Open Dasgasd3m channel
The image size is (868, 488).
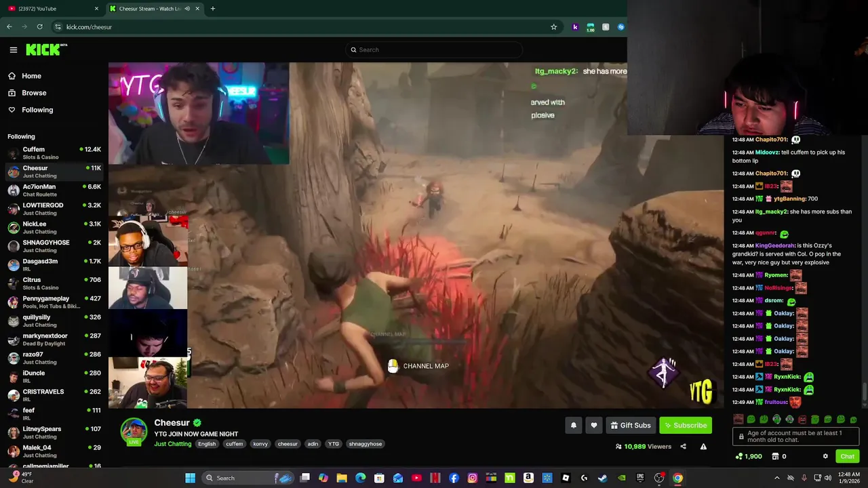tap(54, 265)
